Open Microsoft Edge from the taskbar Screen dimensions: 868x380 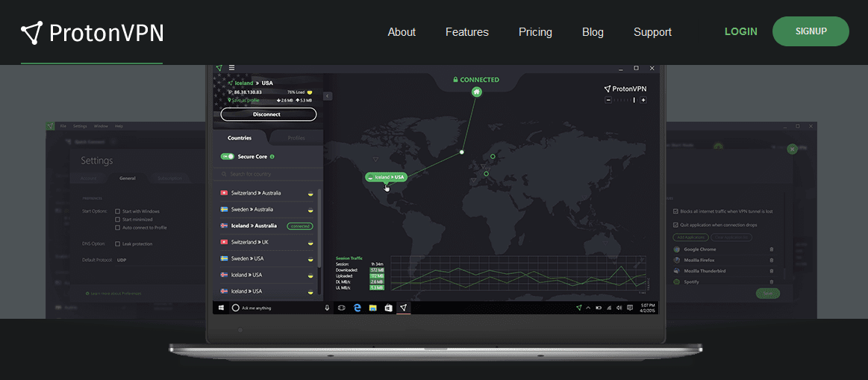pyautogui.click(x=357, y=308)
